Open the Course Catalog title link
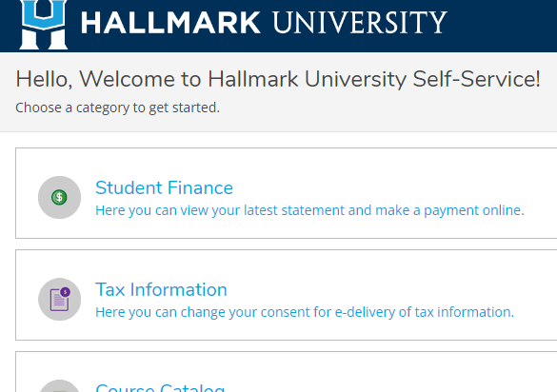557x392 pixels. pyautogui.click(x=160, y=387)
